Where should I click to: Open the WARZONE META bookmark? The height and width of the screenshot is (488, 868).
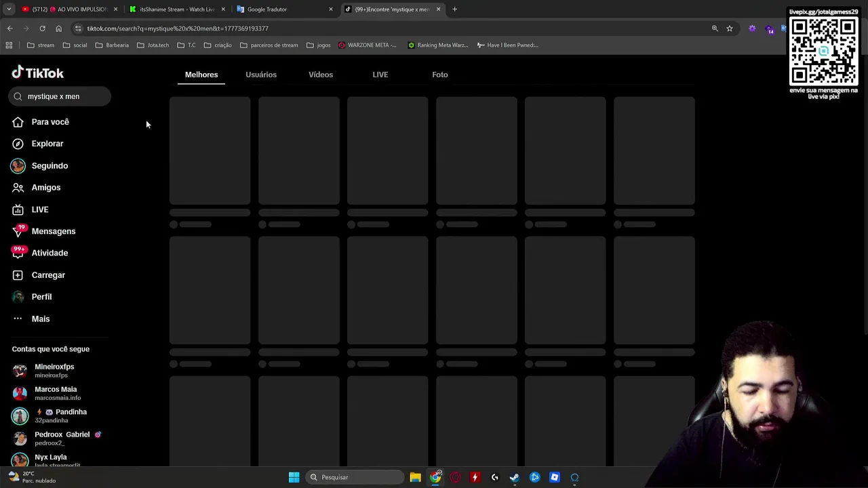coord(368,45)
